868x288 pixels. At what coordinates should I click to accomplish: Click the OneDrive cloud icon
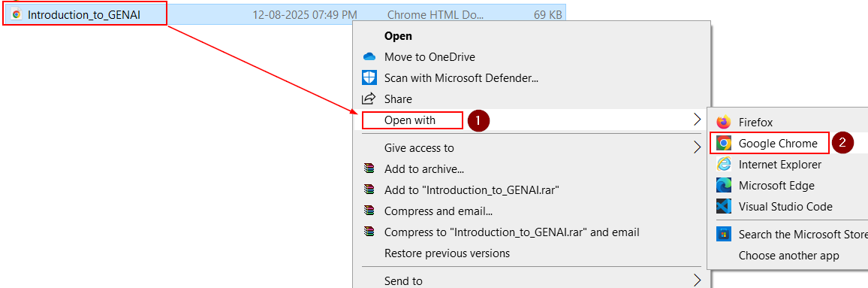tap(369, 56)
